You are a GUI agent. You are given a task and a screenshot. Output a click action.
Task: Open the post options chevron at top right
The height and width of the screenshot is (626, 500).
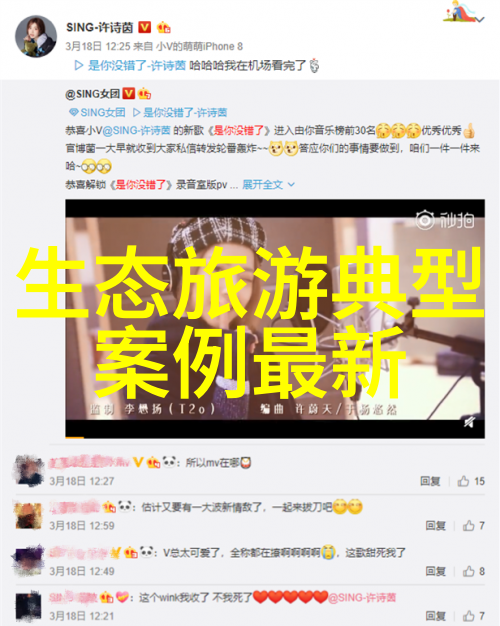tap(480, 19)
